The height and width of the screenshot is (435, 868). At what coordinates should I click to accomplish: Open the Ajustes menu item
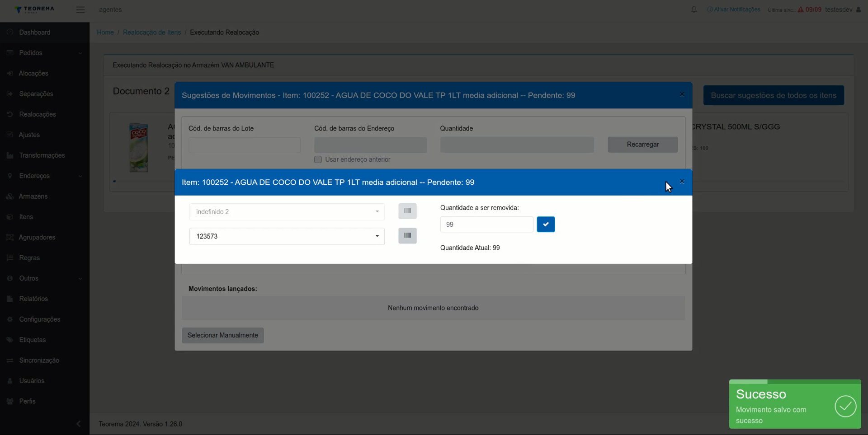pos(45,135)
